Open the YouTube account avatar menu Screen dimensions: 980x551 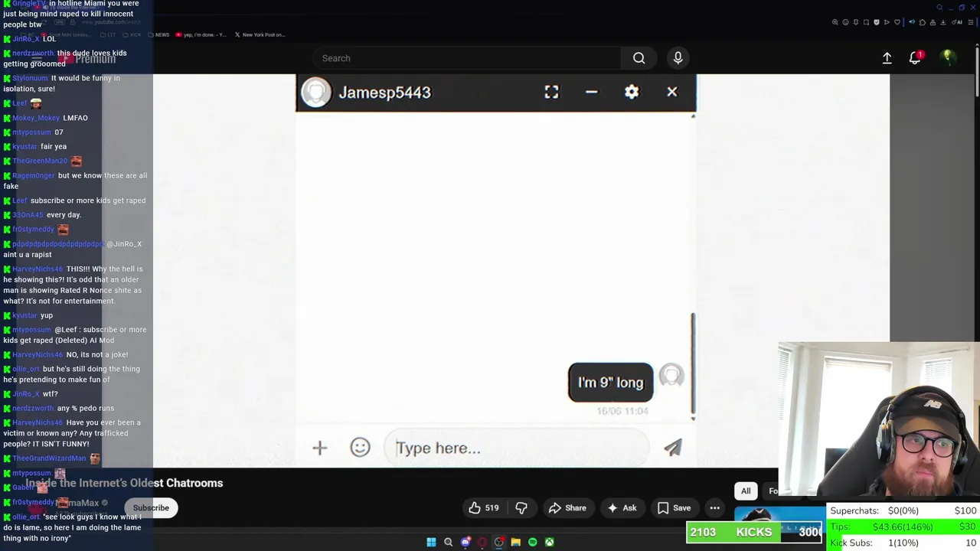[947, 57]
